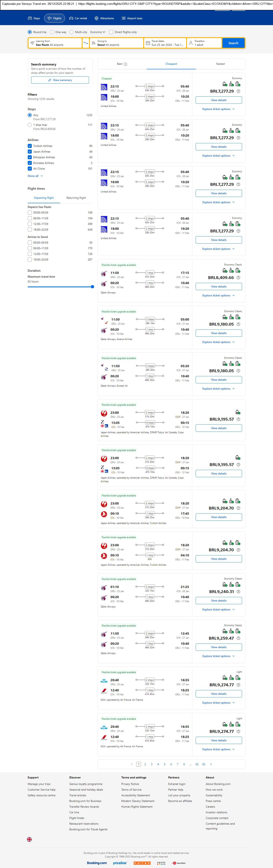Image resolution: width=273 pixels, height=868 pixels.
Task: Click the info icon beside Best tab
Action: 125,64
